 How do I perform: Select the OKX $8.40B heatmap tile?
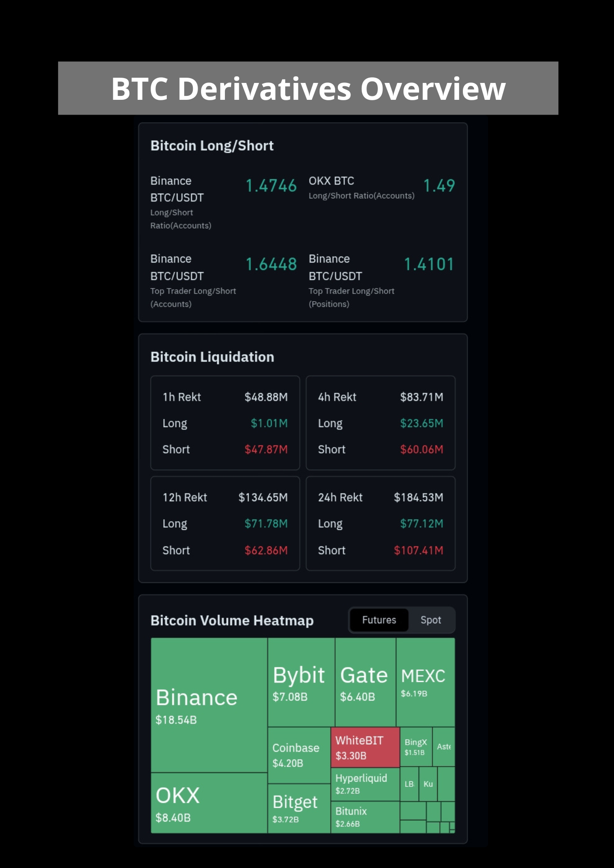point(209,803)
